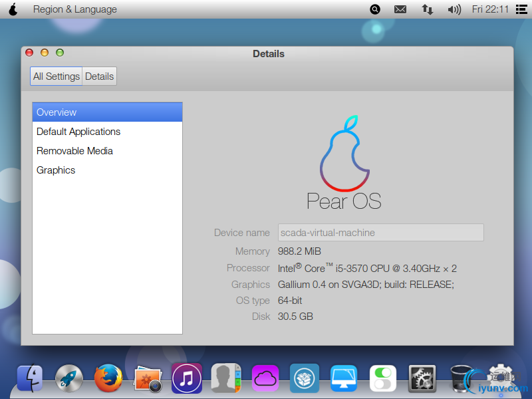Image resolution: width=532 pixels, height=399 pixels.
Task: Go back to All Settings
Action: click(x=57, y=76)
